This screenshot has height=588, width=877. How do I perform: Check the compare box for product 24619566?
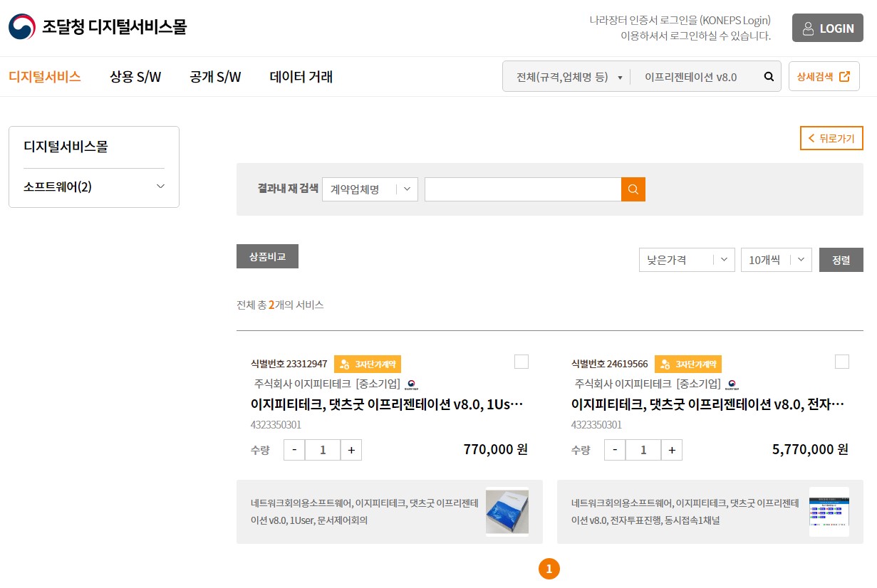pos(842,362)
